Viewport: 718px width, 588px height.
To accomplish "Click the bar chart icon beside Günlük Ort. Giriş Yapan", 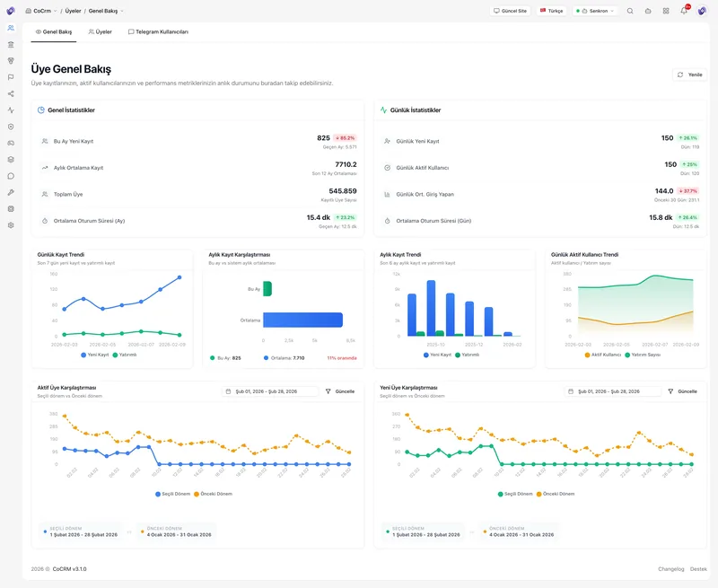I will pyautogui.click(x=388, y=194).
